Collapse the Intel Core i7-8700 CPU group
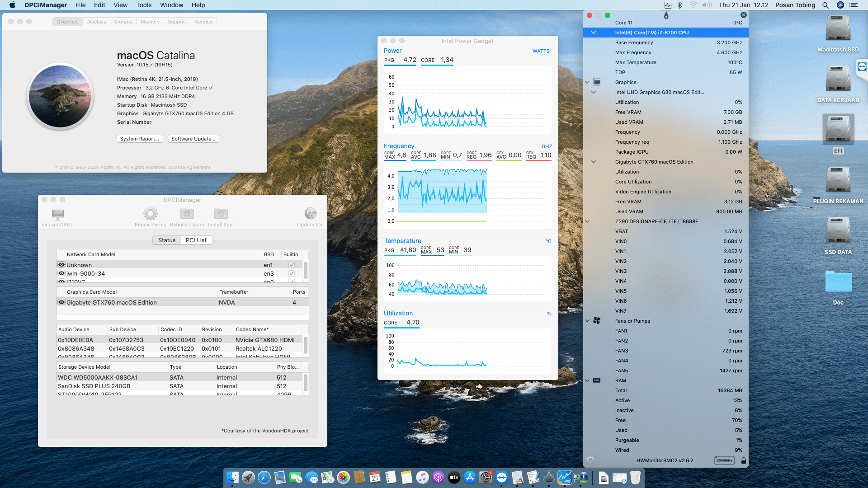The image size is (868, 488). click(x=594, y=33)
